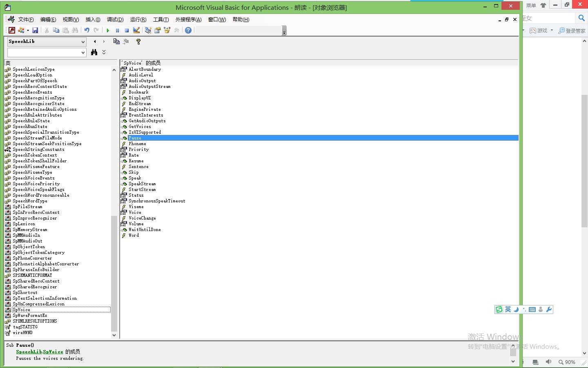Select SpeechStringConstants in the classes list
This screenshot has height=368, width=588.
pos(38,150)
